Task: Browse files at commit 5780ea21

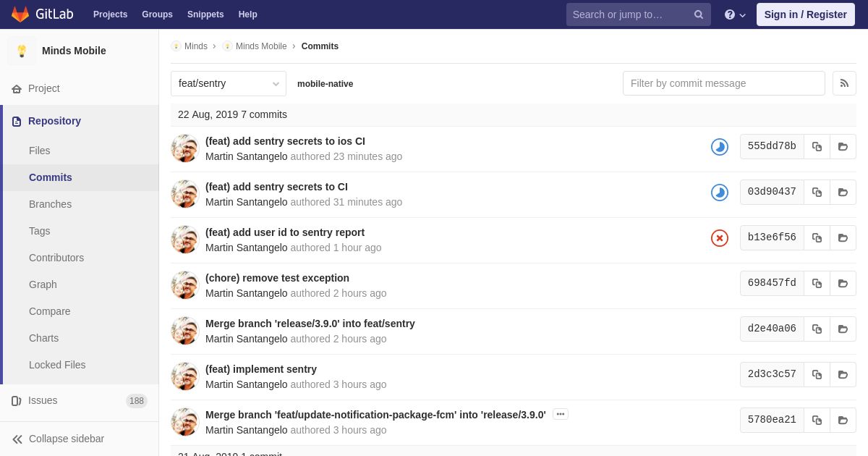Action: point(843,420)
